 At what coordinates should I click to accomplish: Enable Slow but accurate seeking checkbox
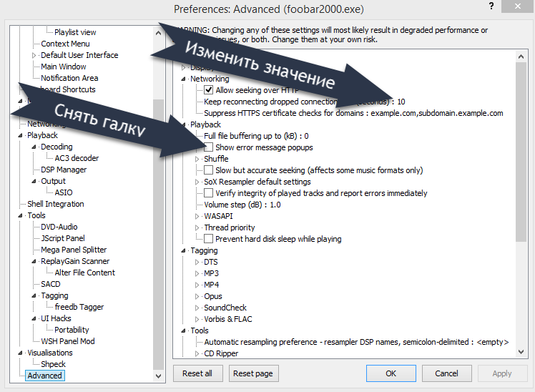coord(209,170)
